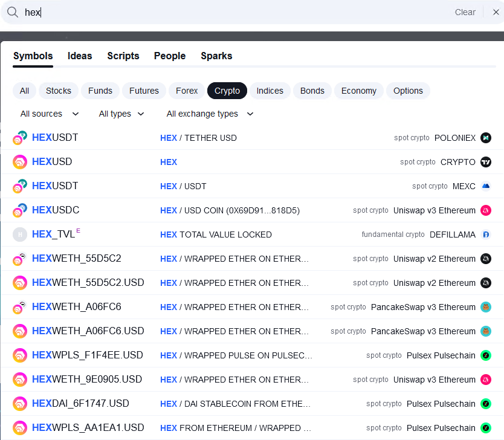Click HEX icon beside HEXWETH_A06FC6.USD
The width and height of the screenshot is (504, 440).
tap(20, 331)
